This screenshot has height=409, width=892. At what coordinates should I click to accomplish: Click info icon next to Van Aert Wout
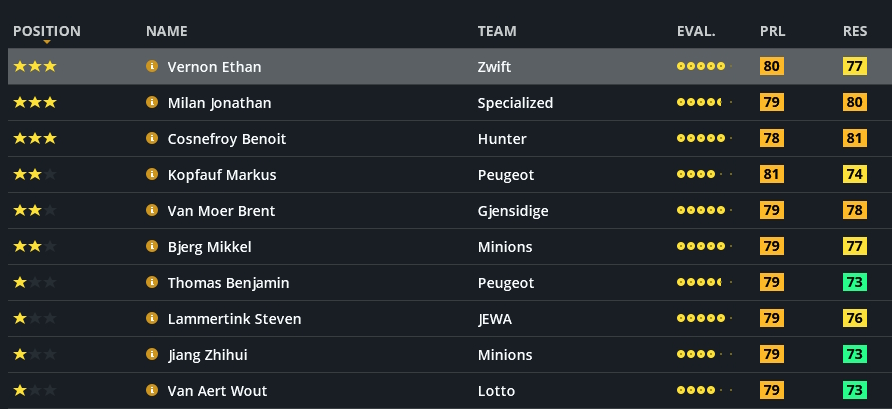point(152,391)
